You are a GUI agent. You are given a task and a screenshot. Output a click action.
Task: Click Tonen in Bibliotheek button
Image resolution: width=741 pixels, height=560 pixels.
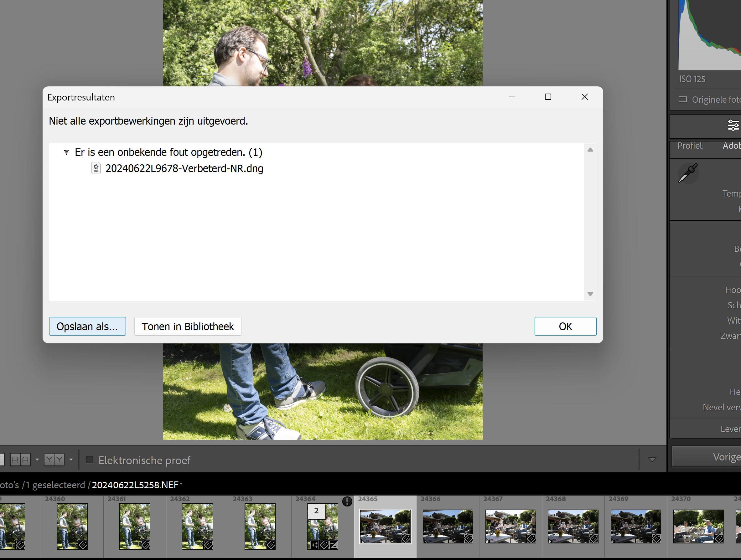[188, 326]
